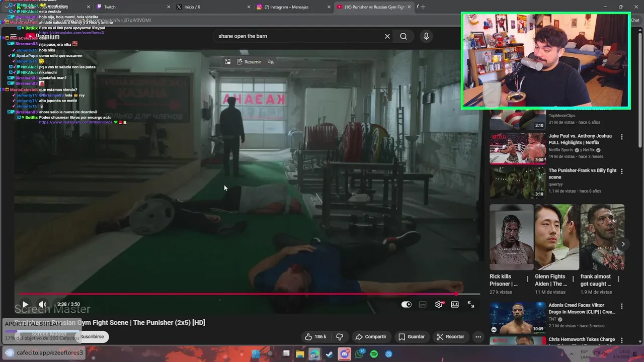Close the Twitch tab
This screenshot has width=644, height=362.
(x=169, y=7)
